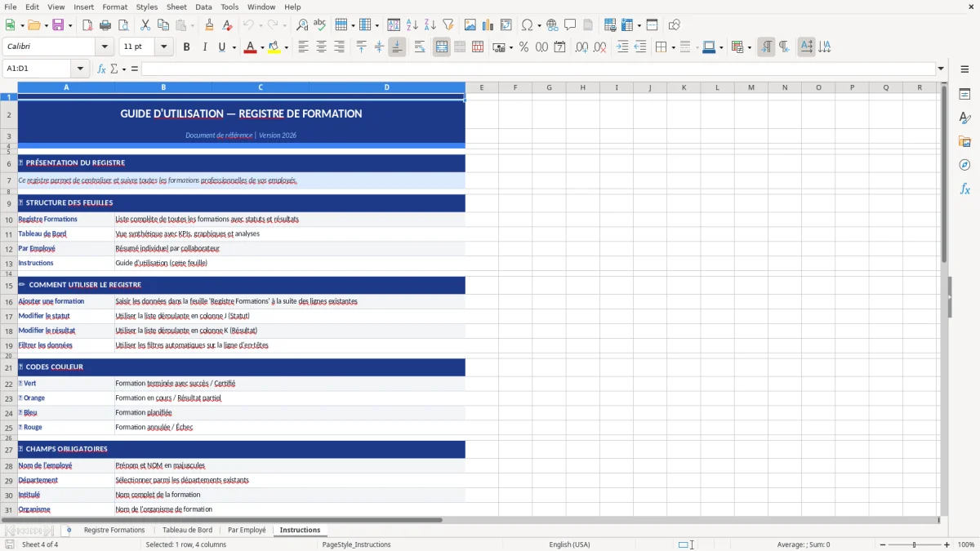
Task: Toggle bold formatting
Action: (x=186, y=47)
